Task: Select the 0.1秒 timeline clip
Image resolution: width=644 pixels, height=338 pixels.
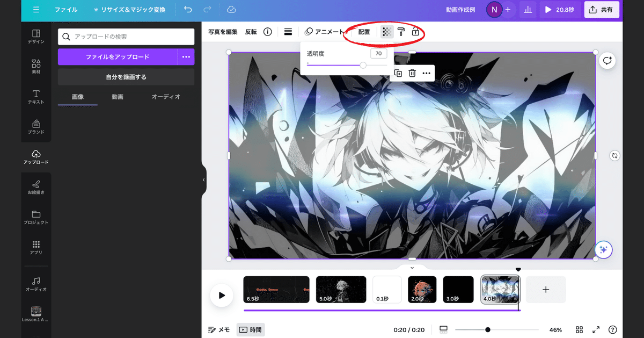Action: (x=387, y=290)
